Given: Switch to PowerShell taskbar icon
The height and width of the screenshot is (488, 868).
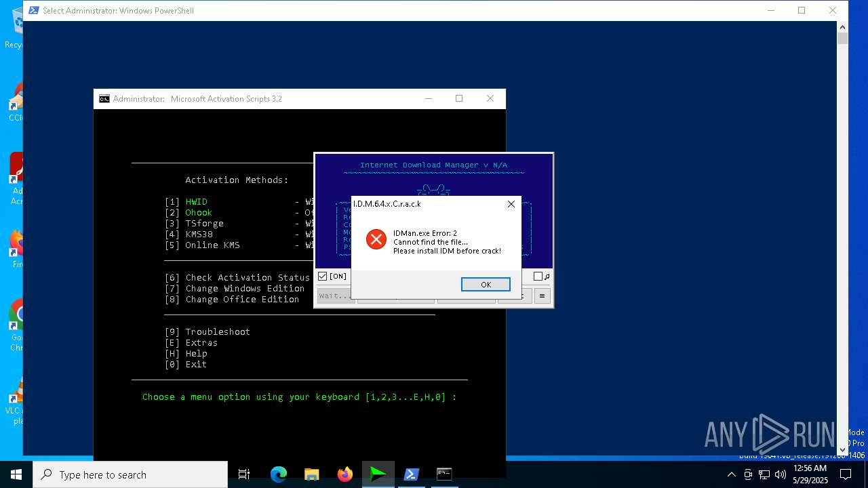Looking at the screenshot, I should coord(411,474).
